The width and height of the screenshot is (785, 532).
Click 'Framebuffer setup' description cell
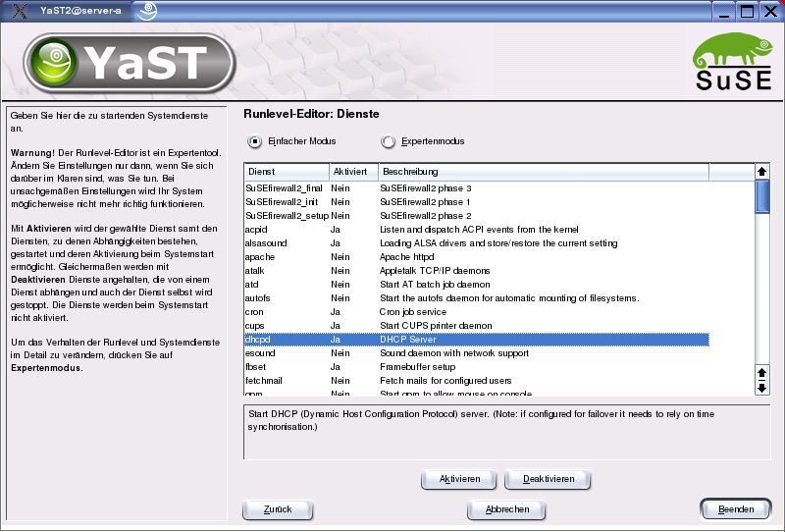[418, 367]
